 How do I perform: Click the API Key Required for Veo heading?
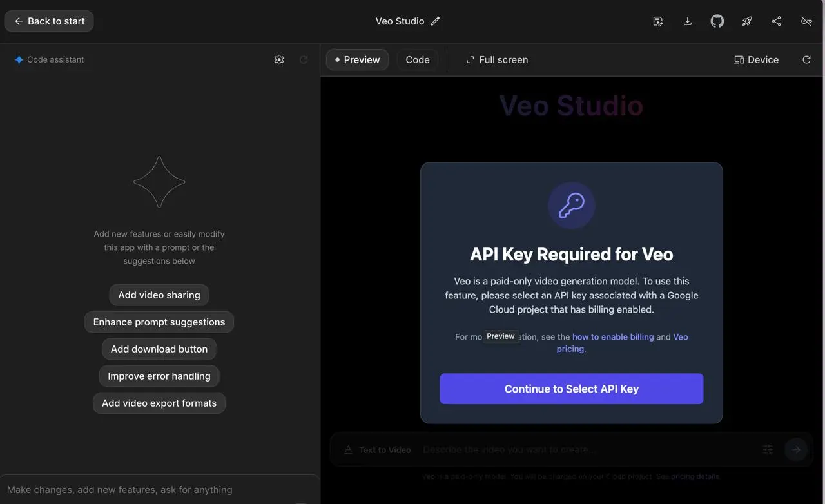click(571, 254)
